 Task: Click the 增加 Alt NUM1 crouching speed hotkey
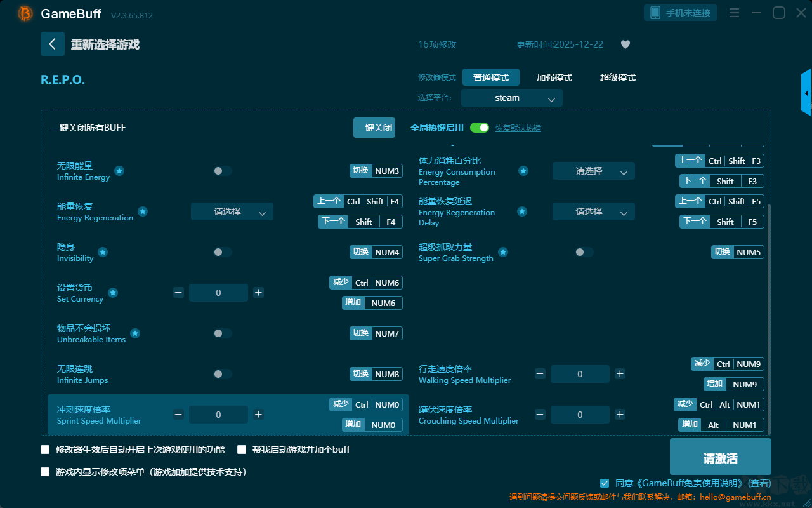[x=721, y=425]
